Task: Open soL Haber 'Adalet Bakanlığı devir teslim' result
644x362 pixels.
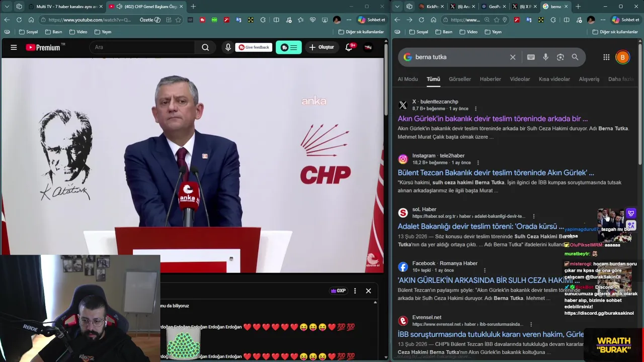Action: click(480, 226)
